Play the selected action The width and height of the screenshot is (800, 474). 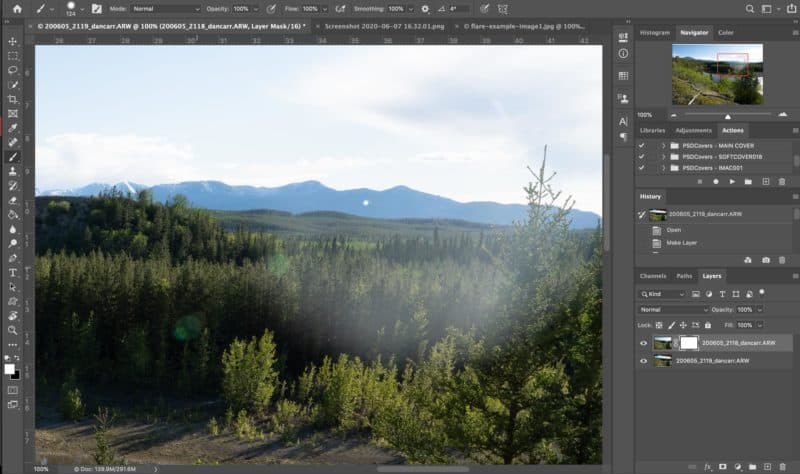pyautogui.click(x=732, y=182)
